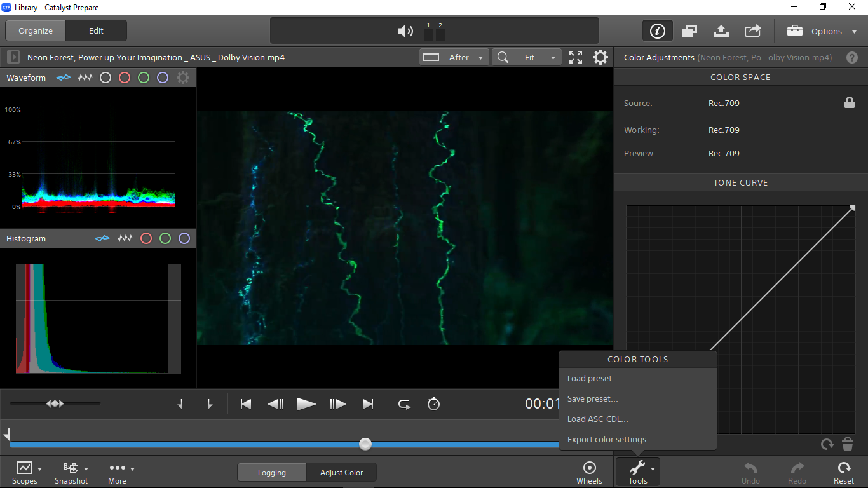Viewport: 868px width, 488px height.
Task: Choose Export color settings menu item
Action: click(x=610, y=440)
